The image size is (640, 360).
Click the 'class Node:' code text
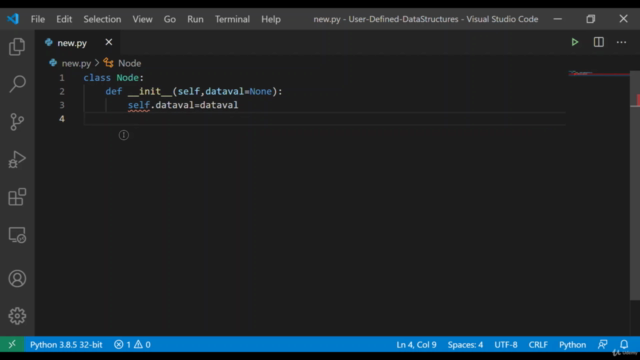click(x=113, y=78)
